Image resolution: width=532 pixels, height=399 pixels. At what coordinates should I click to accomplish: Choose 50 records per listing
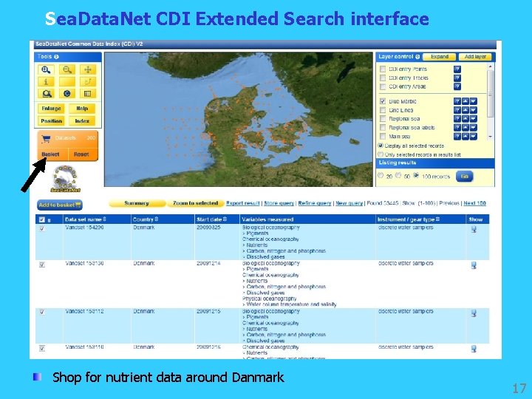tap(398, 175)
